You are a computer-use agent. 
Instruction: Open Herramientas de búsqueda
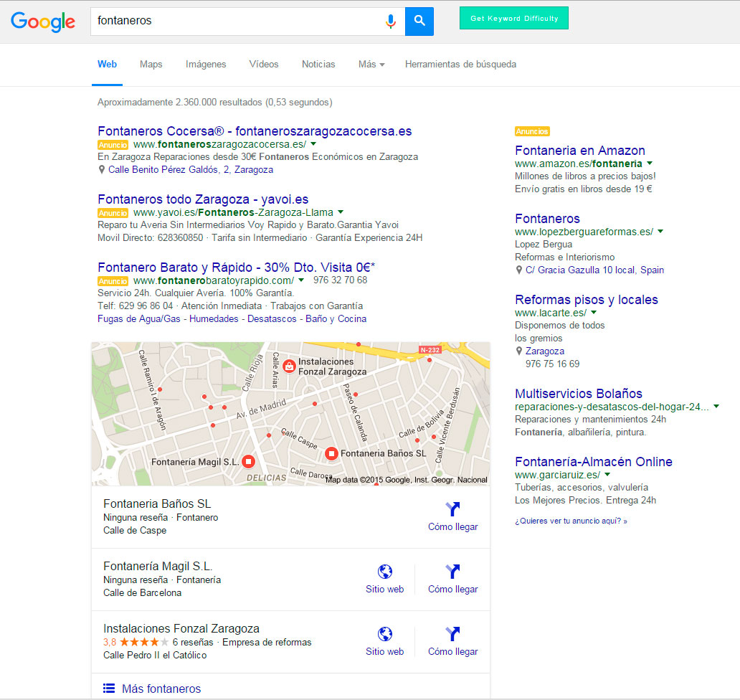pos(460,65)
